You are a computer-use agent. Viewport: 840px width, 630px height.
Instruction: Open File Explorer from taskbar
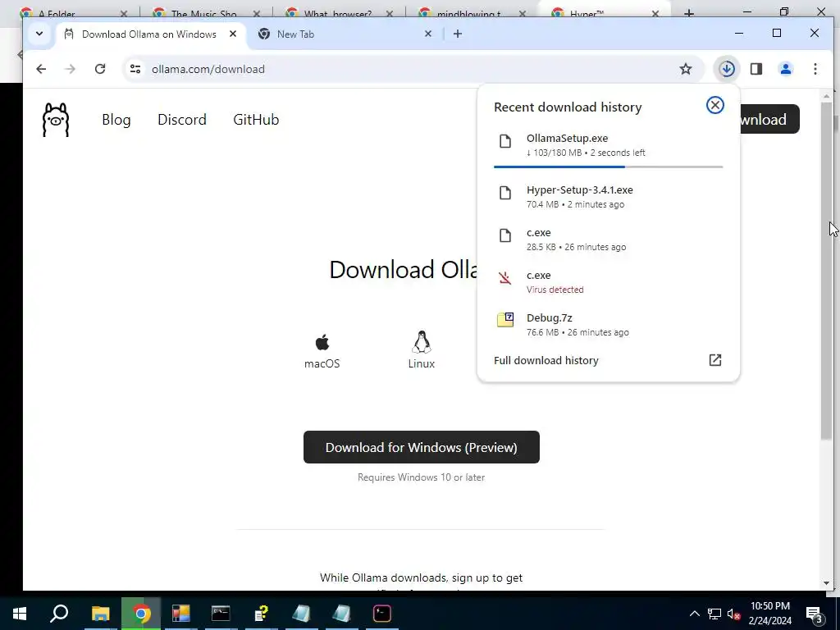click(100, 614)
